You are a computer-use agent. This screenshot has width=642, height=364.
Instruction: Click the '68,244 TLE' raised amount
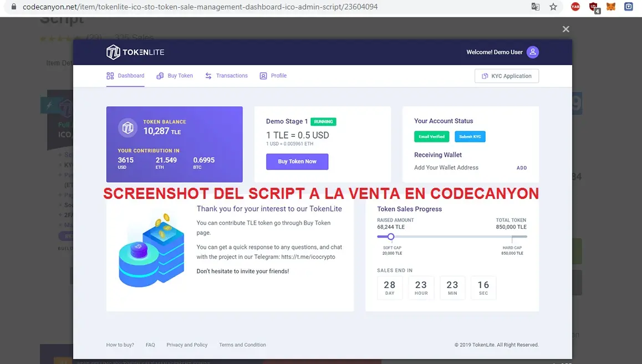tap(391, 227)
